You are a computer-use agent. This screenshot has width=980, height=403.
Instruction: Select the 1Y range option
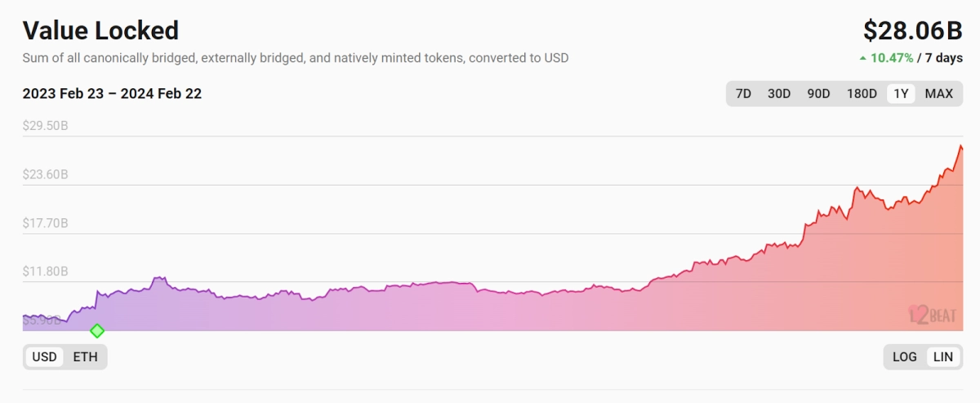[x=901, y=94]
